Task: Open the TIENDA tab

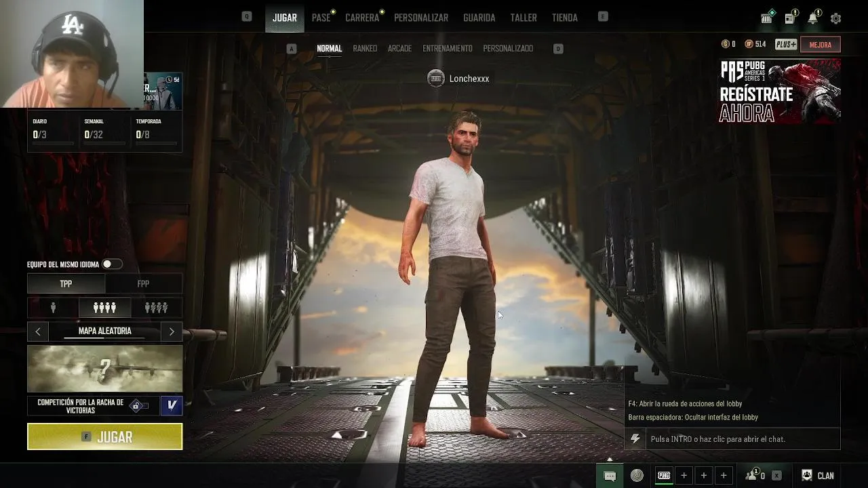Action: tap(565, 18)
